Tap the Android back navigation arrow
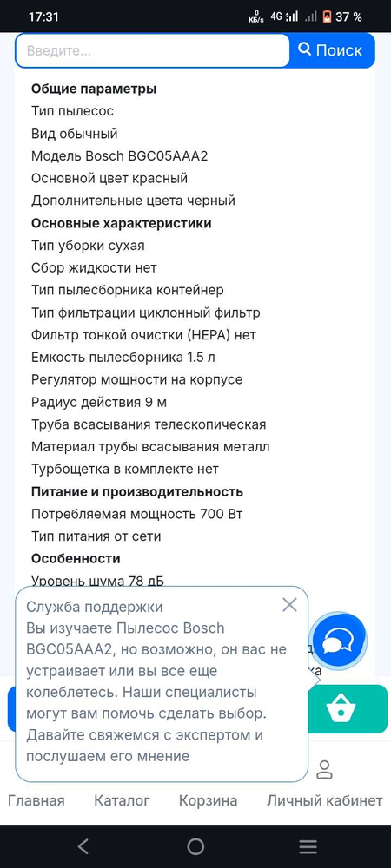This screenshot has width=391, height=868. [83, 846]
